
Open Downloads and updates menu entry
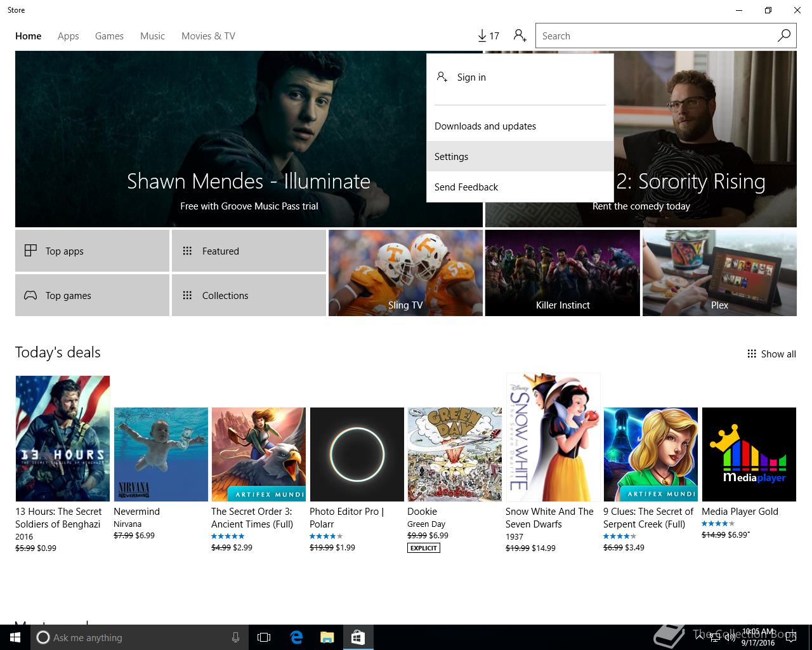point(520,126)
